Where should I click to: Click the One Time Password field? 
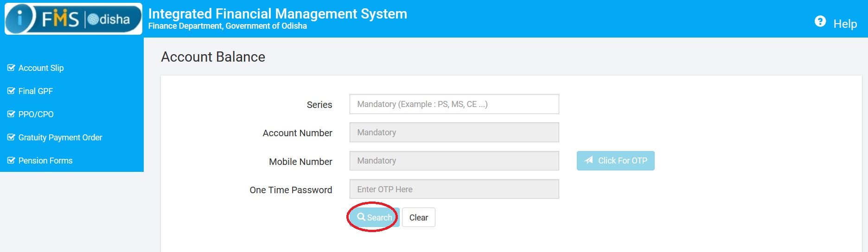(454, 189)
